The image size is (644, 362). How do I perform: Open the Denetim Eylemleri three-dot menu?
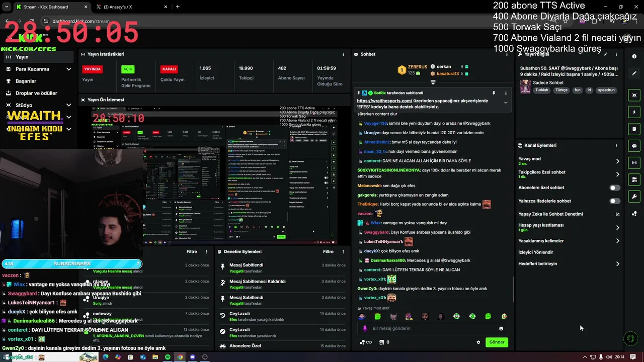[343, 251]
